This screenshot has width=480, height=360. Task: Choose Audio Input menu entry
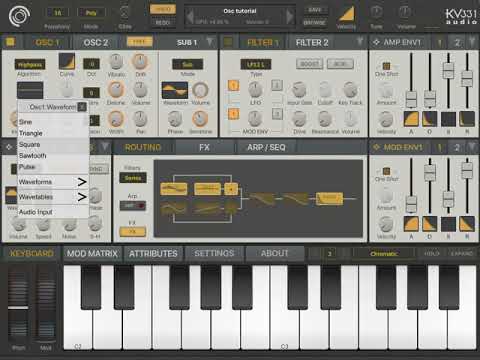(53, 212)
